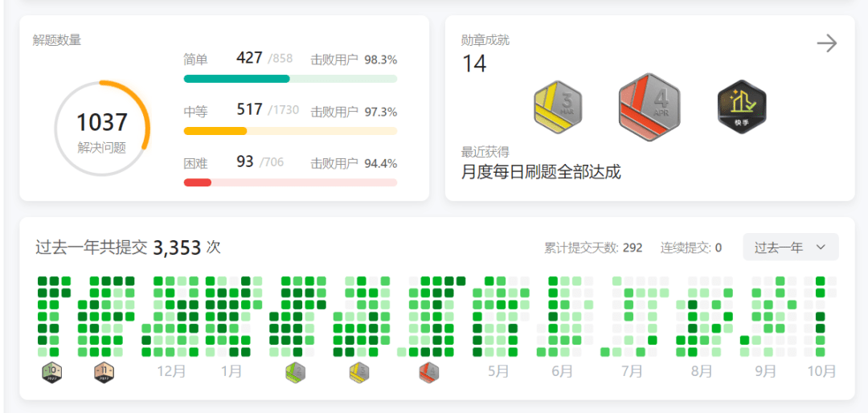Select the yellow monthly badge below the heatmap
This screenshot has width=868, height=413.
[x=359, y=371]
